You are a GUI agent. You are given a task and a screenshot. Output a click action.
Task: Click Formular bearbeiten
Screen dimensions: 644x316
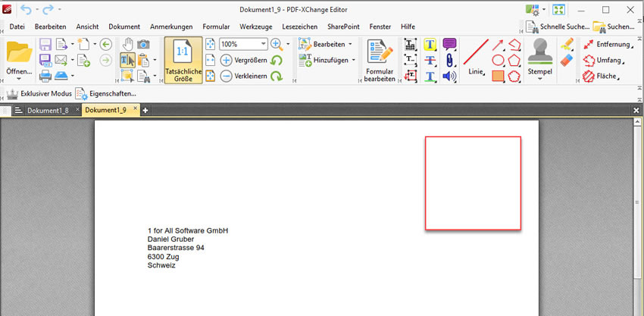380,61
